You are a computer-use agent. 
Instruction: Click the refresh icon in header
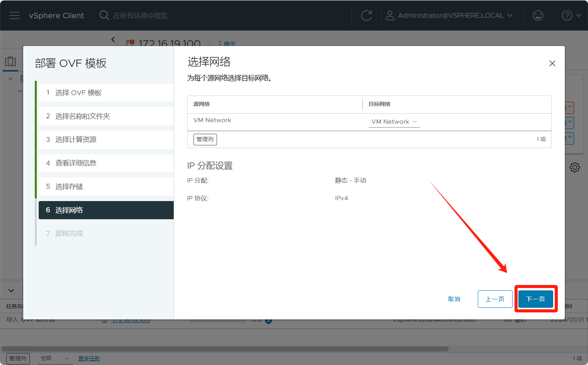tap(366, 15)
